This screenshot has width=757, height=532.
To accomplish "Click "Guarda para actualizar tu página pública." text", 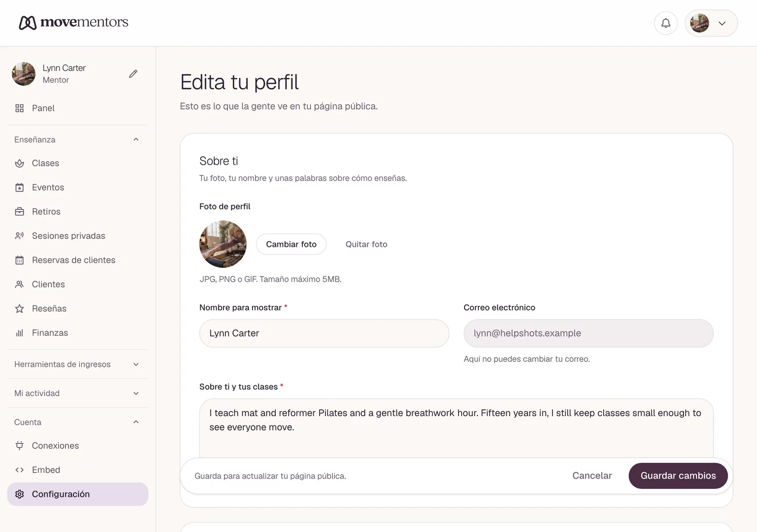I will (270, 476).
